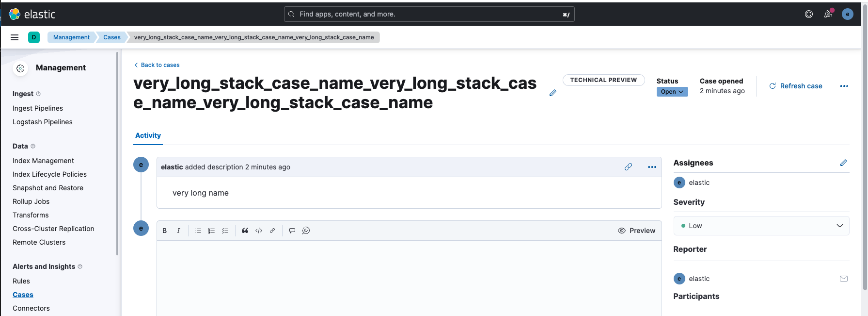Open the newsfeed notifications icon

828,14
